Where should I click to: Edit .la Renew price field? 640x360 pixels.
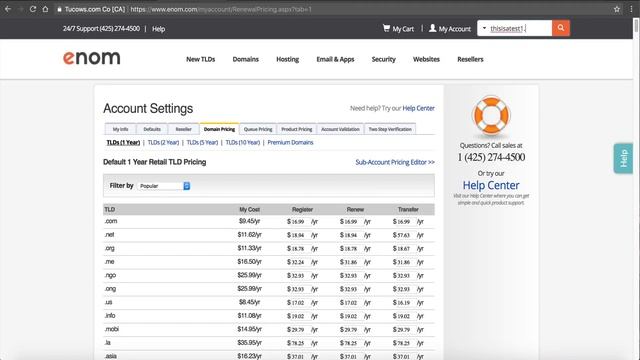point(353,343)
